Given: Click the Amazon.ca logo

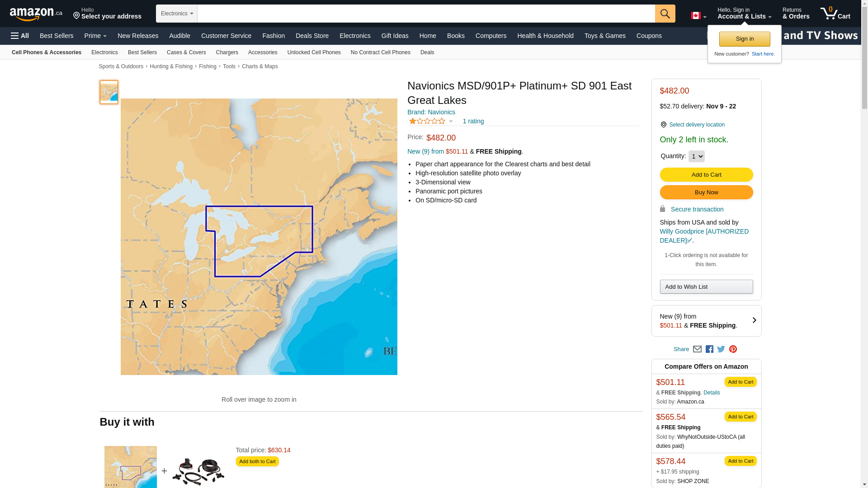Looking at the screenshot, I should coord(36,14).
